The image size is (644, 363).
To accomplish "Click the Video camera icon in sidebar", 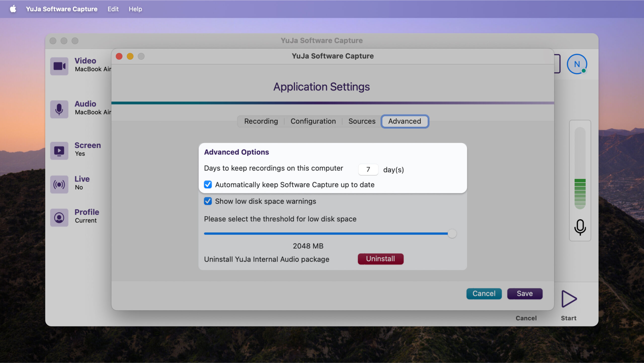I will click(x=59, y=66).
